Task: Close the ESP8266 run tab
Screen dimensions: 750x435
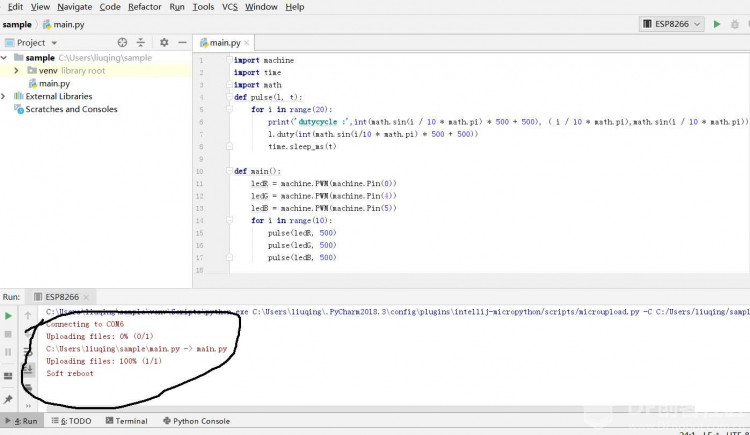Action: point(86,297)
